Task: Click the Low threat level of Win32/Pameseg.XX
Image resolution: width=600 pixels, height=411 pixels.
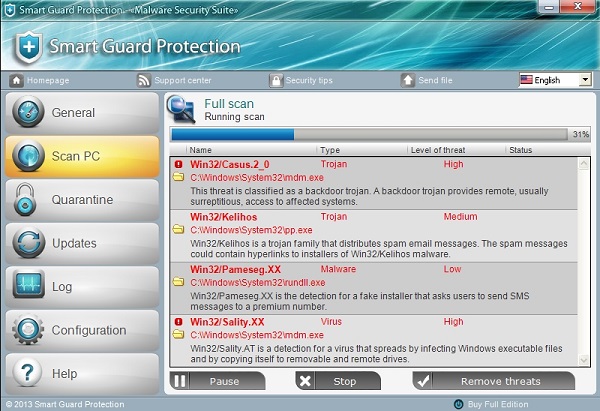Action: coord(452,269)
